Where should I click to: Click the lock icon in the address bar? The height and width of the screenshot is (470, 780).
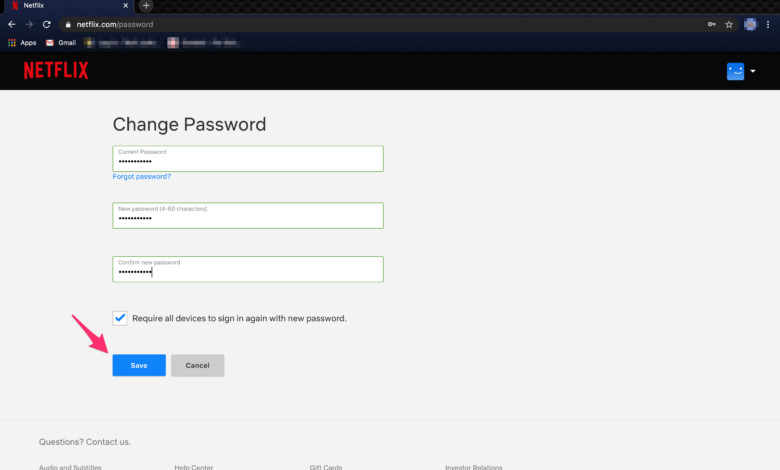tap(68, 24)
